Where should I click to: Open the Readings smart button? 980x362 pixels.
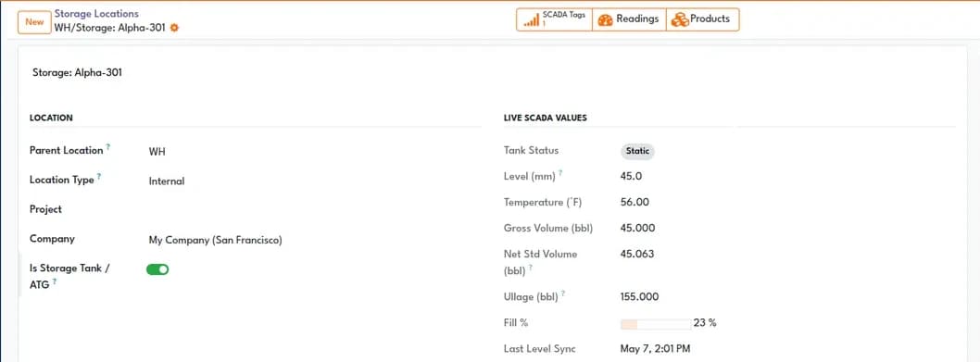pyautogui.click(x=629, y=19)
